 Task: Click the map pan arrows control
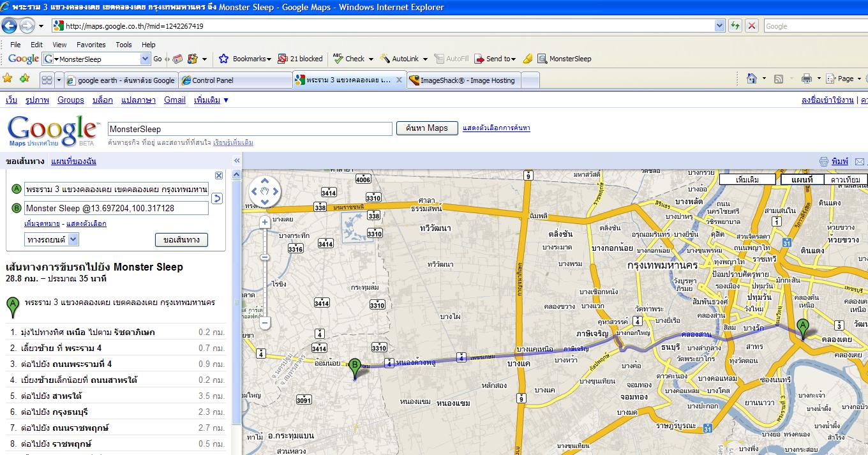pos(265,191)
